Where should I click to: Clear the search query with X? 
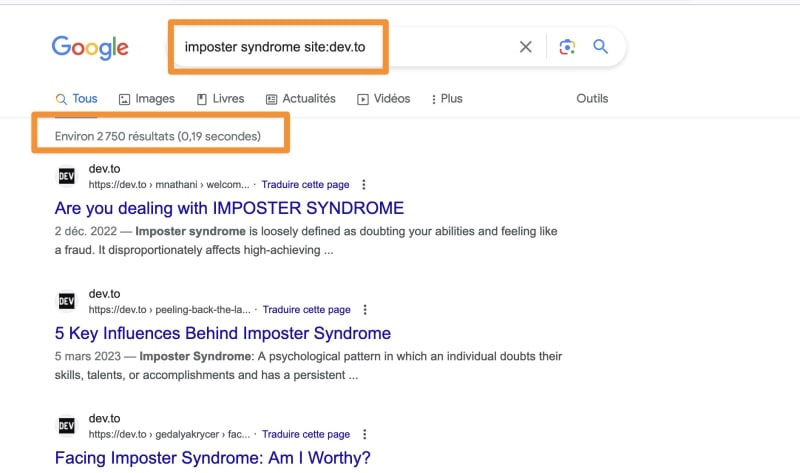coord(526,47)
